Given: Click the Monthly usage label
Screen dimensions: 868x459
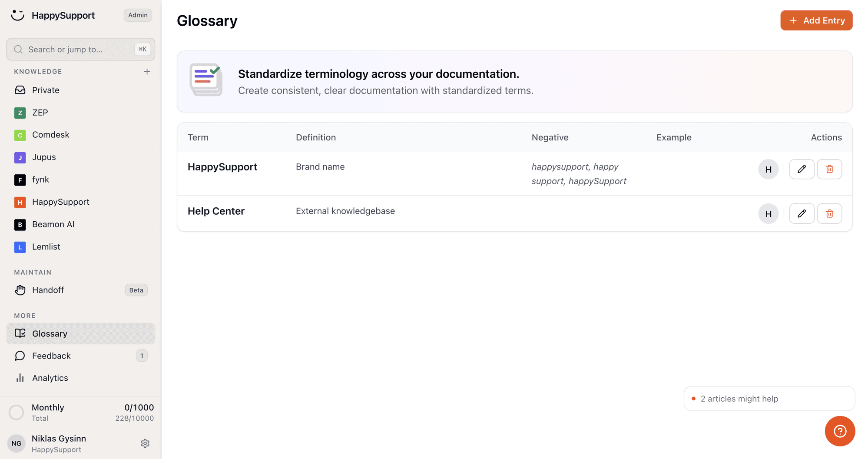Looking at the screenshot, I should pyautogui.click(x=48, y=407).
